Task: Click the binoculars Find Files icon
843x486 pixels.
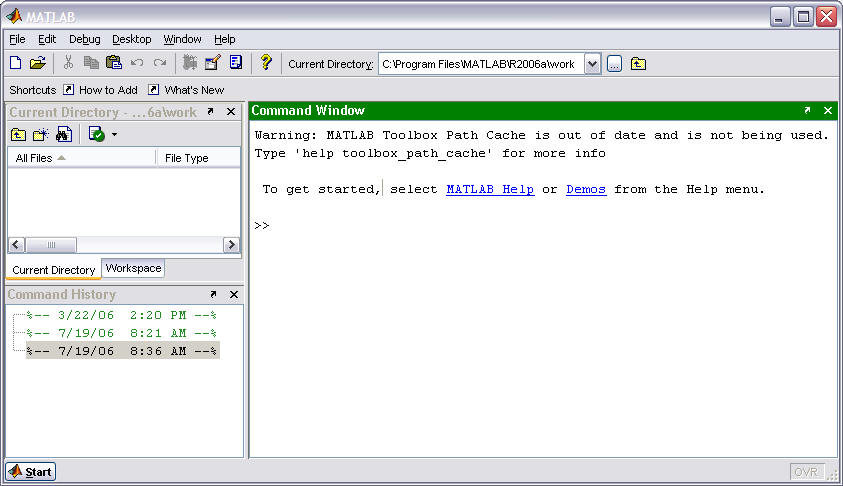Action: (64, 134)
